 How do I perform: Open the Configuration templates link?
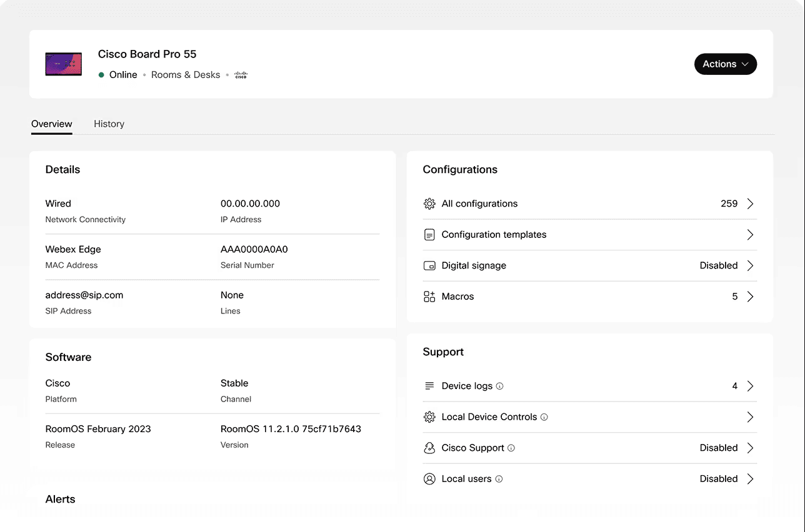tap(494, 235)
